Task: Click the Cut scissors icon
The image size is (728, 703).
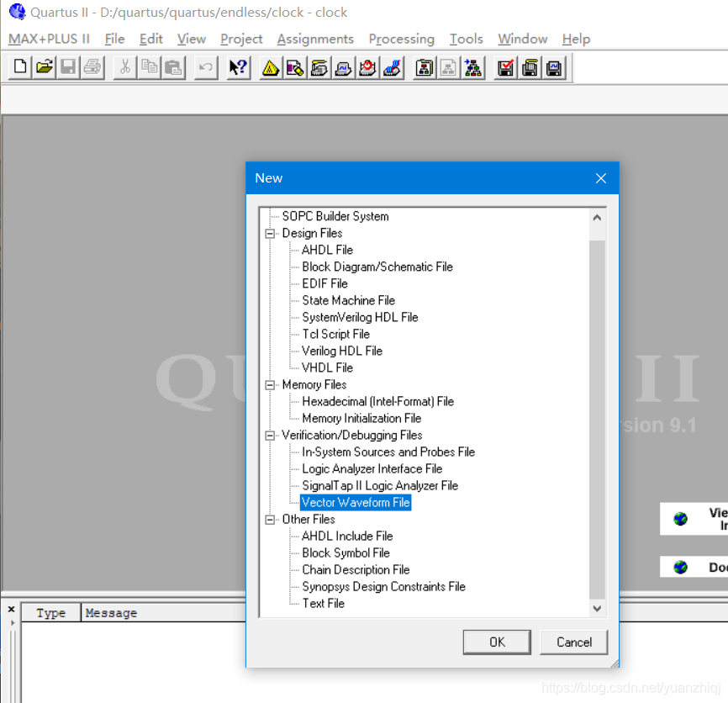Action: [125, 67]
